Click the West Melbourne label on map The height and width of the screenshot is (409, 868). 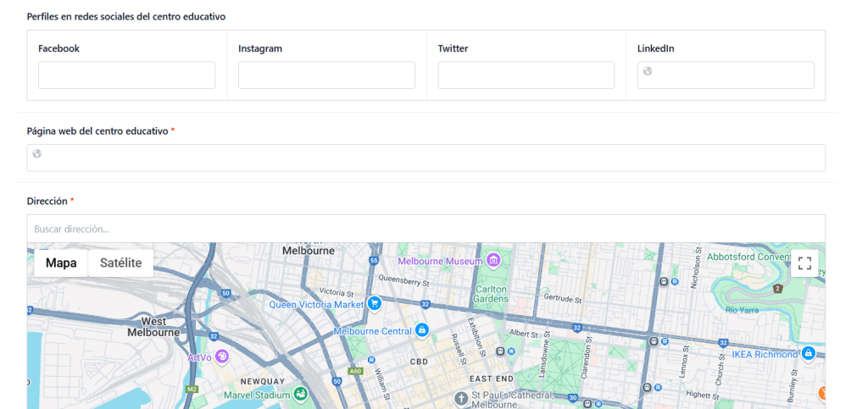[x=153, y=327]
